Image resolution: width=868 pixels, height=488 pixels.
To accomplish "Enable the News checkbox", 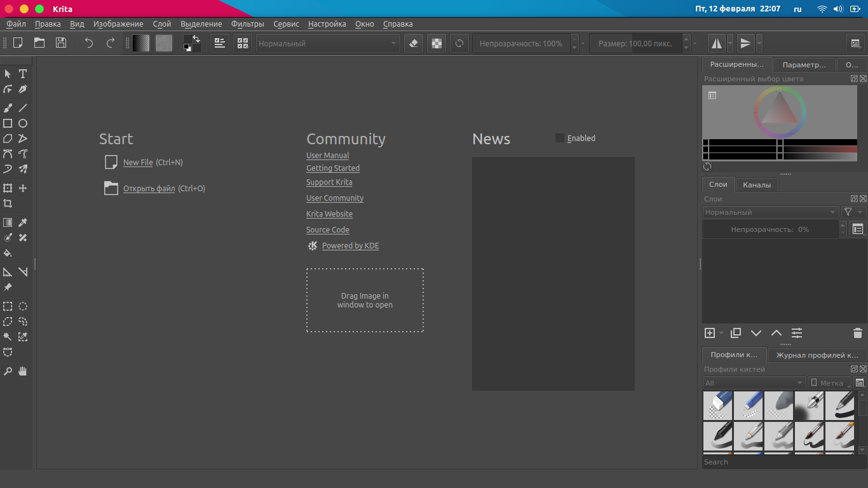I will [x=560, y=138].
